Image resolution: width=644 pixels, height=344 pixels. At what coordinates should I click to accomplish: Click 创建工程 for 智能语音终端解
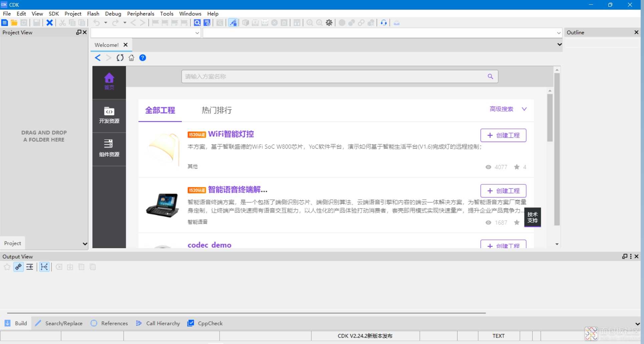(503, 191)
